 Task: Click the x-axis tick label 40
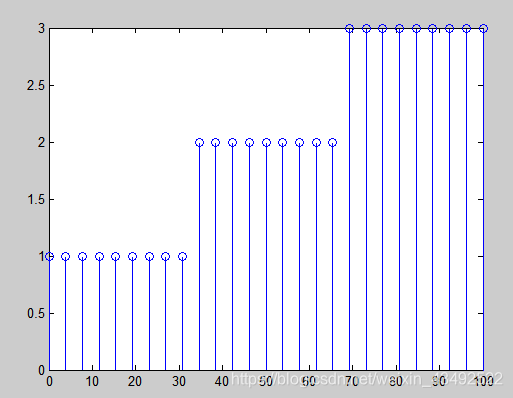pos(222,381)
